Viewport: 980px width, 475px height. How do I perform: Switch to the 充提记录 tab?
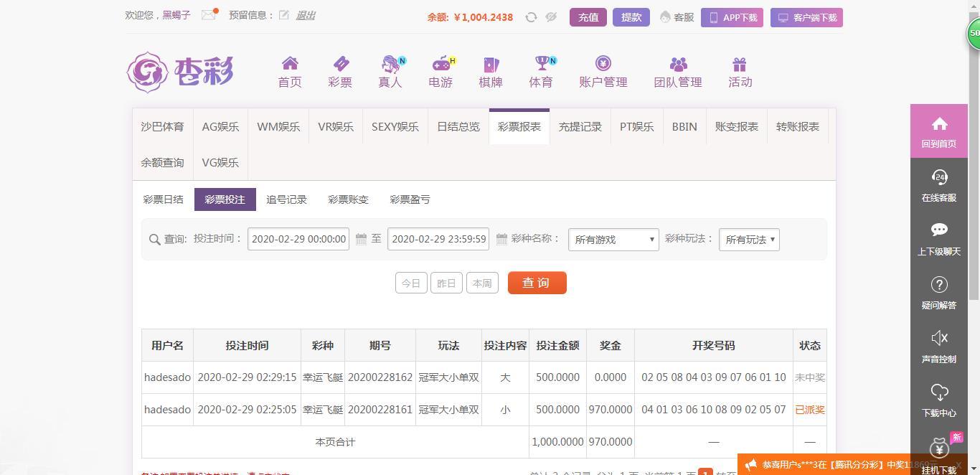coord(580,127)
